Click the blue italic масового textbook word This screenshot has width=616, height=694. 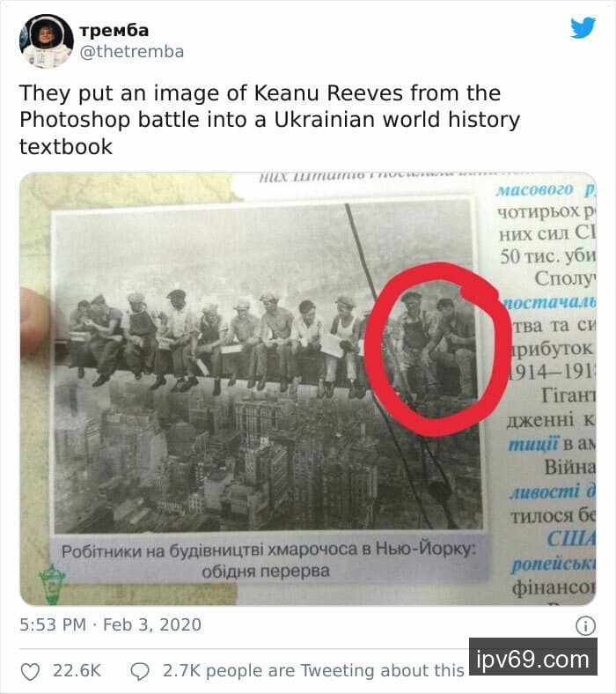[x=534, y=190]
